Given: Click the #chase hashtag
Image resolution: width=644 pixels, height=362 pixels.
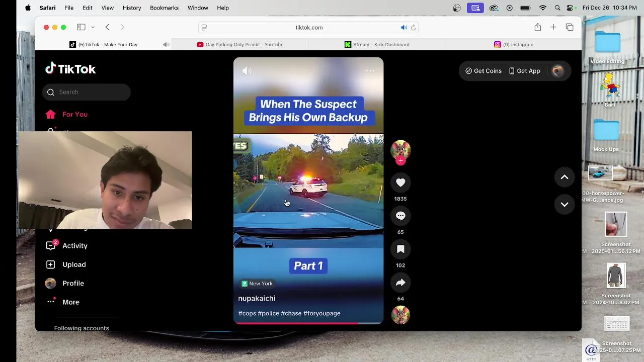Looking at the screenshot, I should pyautogui.click(x=291, y=313).
